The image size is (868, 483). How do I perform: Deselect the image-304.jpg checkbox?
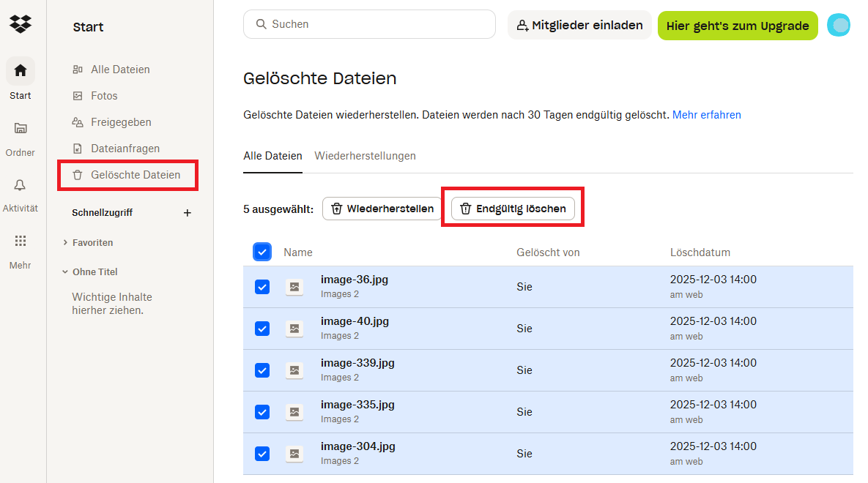pos(262,454)
